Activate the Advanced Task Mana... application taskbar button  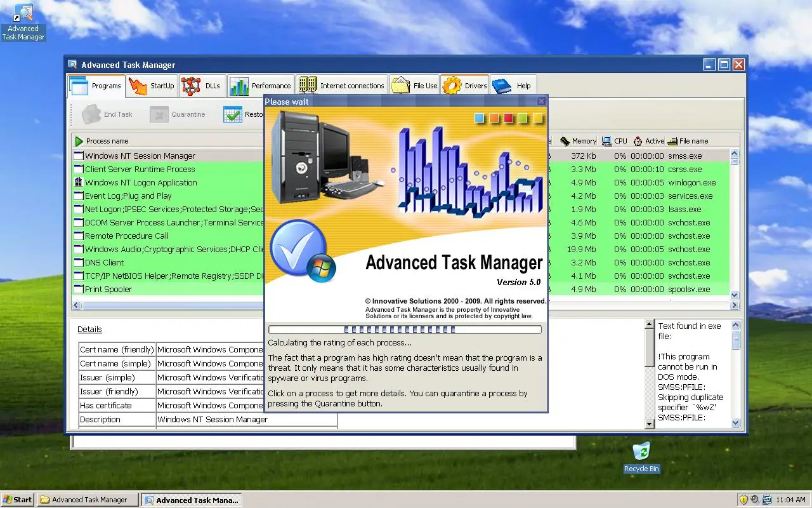tap(192, 500)
